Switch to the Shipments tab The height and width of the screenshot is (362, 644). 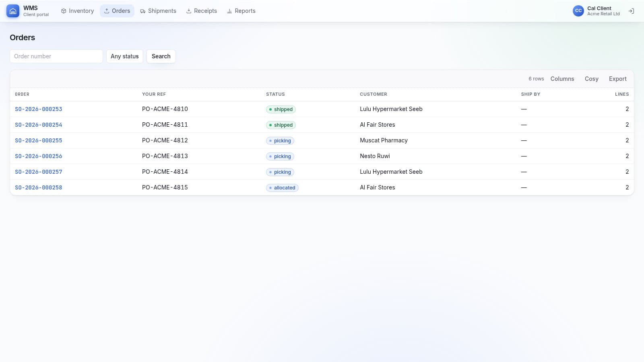coord(158,11)
